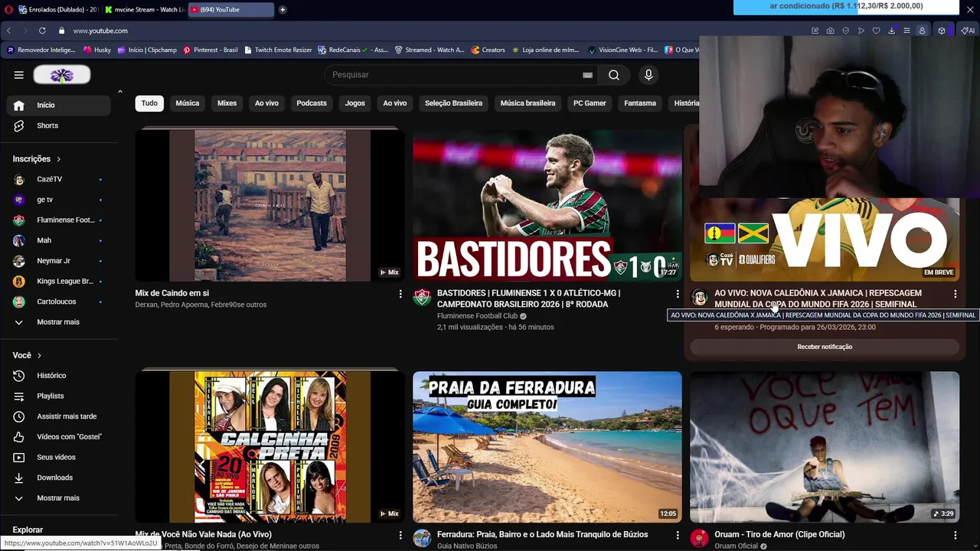Reload the YouTube page
Image resolution: width=980 pixels, height=551 pixels.
pyautogui.click(x=42, y=31)
